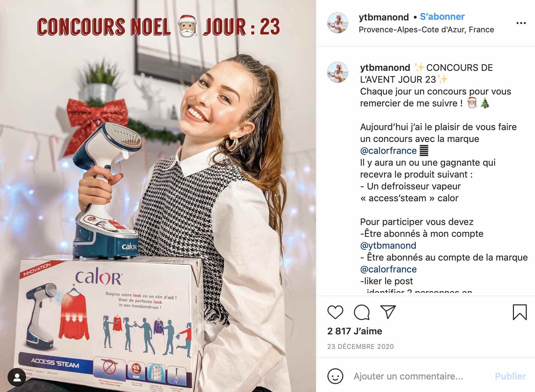This screenshot has height=392, width=535.
Task: Save post with bookmark icon
Action: coord(520,312)
